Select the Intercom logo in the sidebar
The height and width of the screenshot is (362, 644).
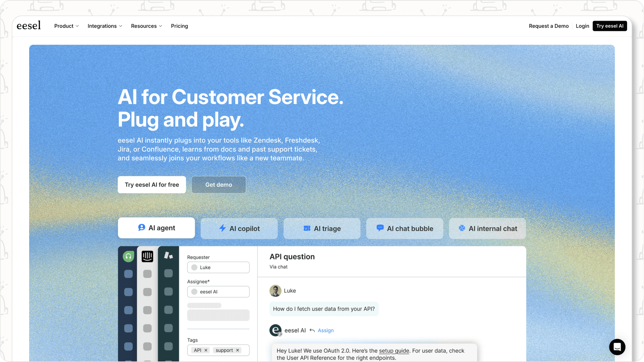point(148,256)
